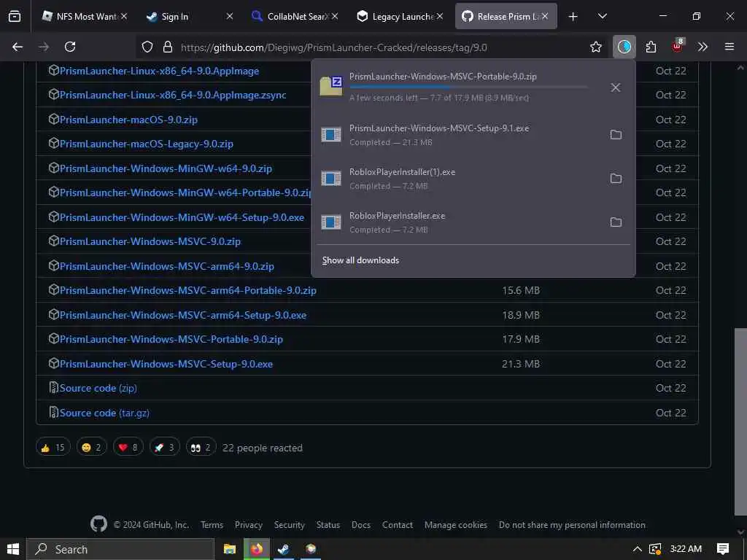Close the downloads panel via toolbar button
The image size is (747, 560).
[624, 47]
